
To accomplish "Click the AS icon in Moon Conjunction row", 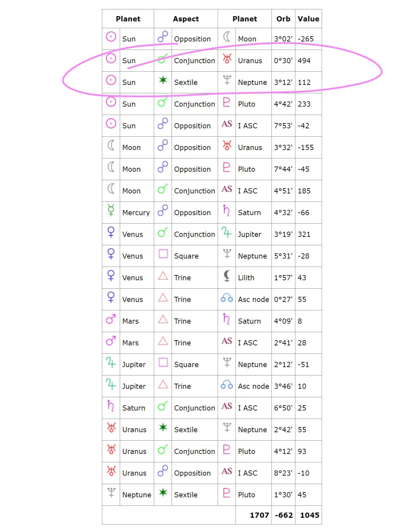I will (227, 189).
